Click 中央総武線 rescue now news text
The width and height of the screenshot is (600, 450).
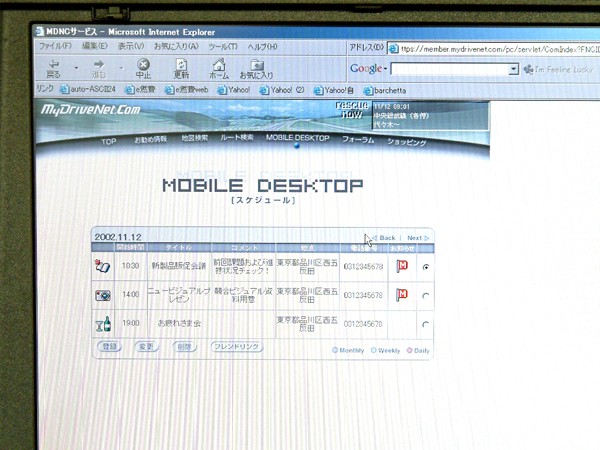(401, 116)
